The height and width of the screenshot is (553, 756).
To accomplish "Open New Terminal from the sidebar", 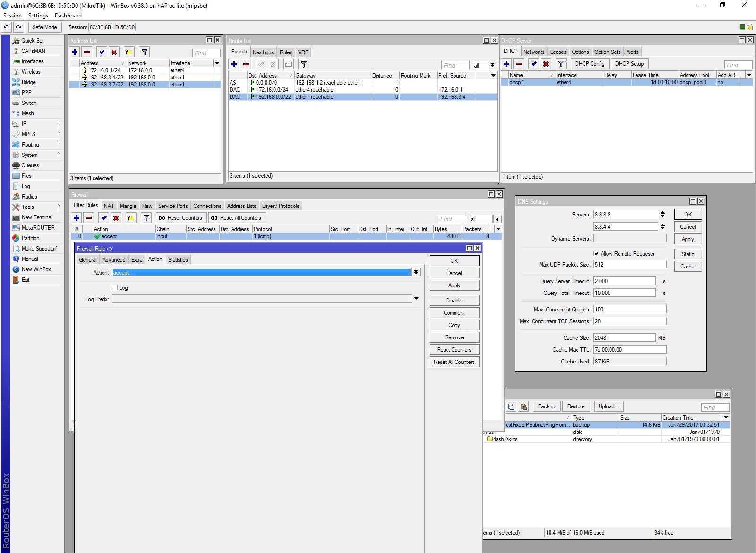I will click(36, 217).
